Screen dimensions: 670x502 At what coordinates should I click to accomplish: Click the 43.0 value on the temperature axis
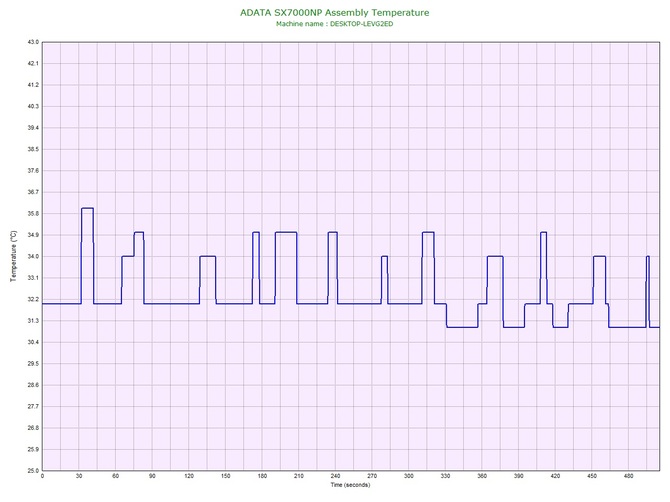[x=33, y=42]
